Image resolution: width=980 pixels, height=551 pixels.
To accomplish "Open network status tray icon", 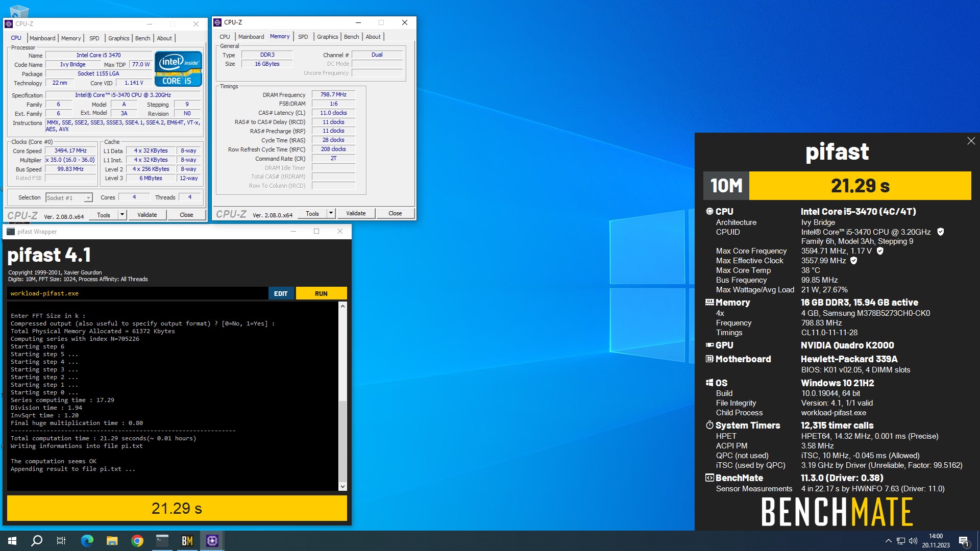I will 901,541.
